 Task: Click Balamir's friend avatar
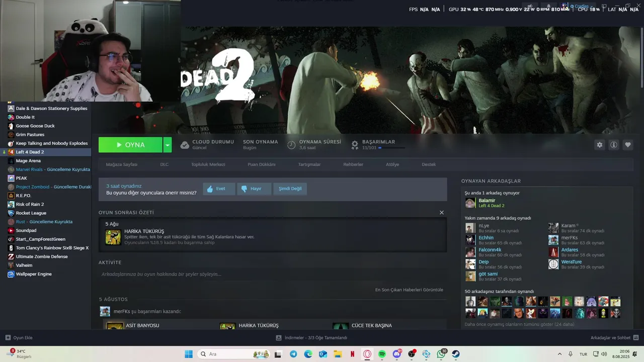point(470,203)
